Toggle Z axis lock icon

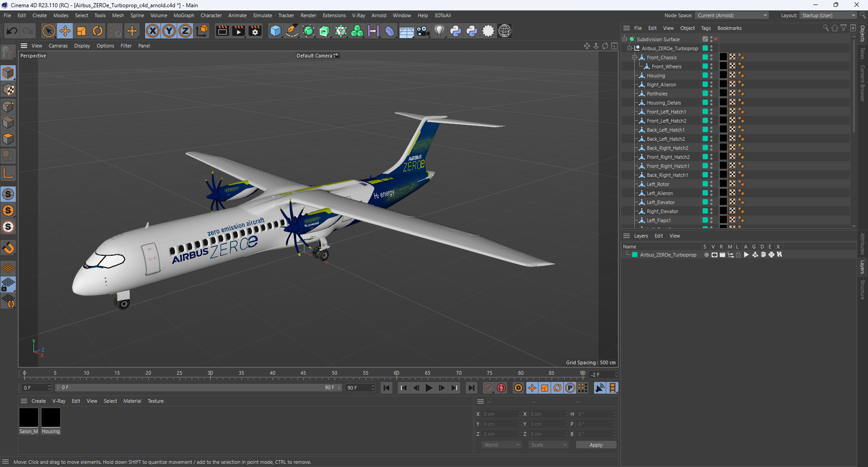coord(185,31)
